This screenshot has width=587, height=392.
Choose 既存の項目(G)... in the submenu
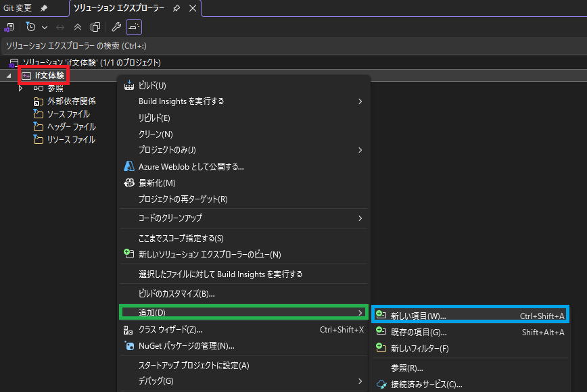point(419,333)
